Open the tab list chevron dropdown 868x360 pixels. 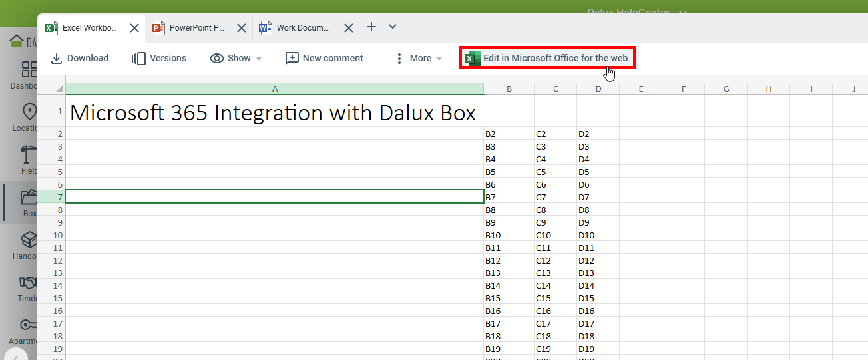click(393, 27)
